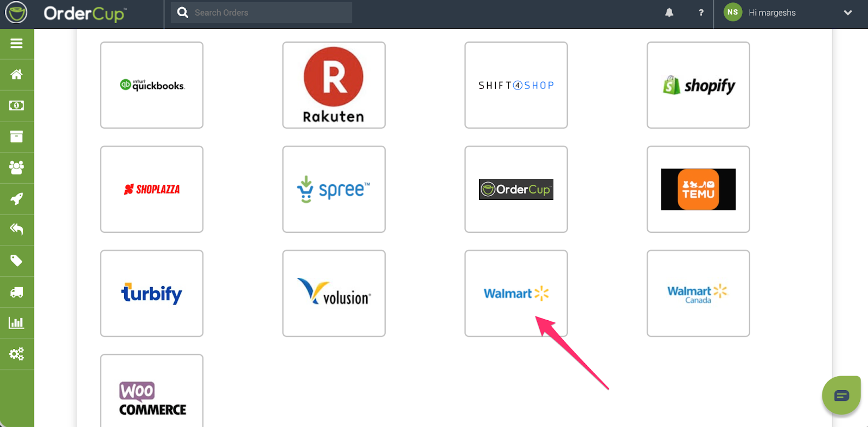Screen dimensions: 868x427
Task: Pick the Volusion store tile
Action: pyautogui.click(x=334, y=293)
